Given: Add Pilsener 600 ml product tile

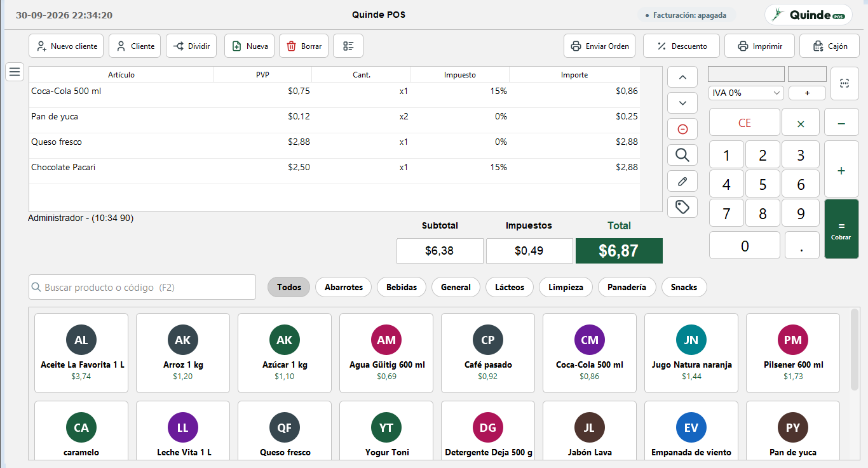Looking at the screenshot, I should tap(793, 352).
